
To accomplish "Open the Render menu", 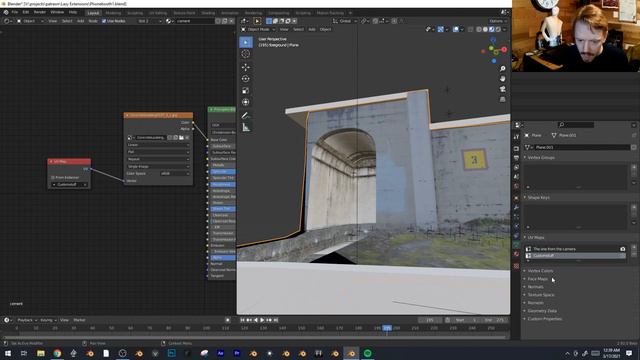I will click(x=40, y=12).
